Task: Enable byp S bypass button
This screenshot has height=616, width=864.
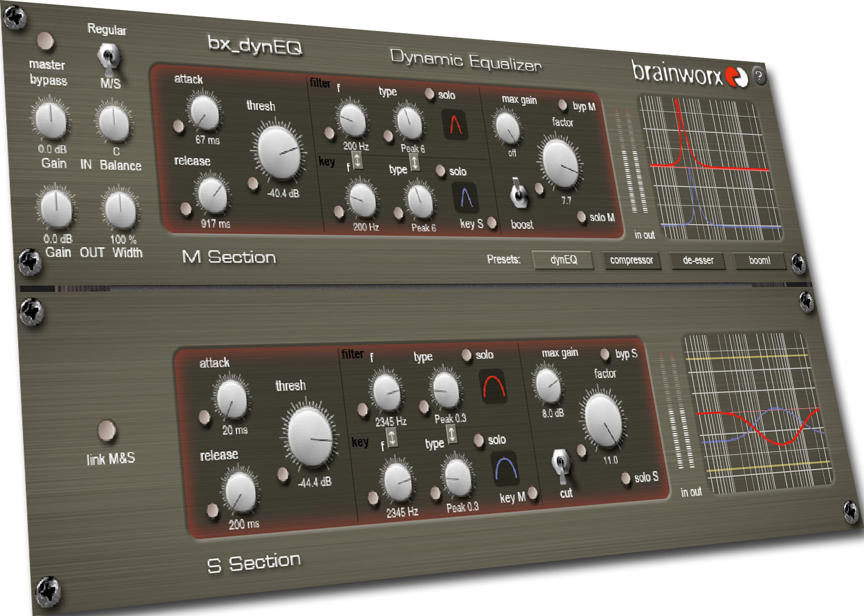Action: coord(604,354)
